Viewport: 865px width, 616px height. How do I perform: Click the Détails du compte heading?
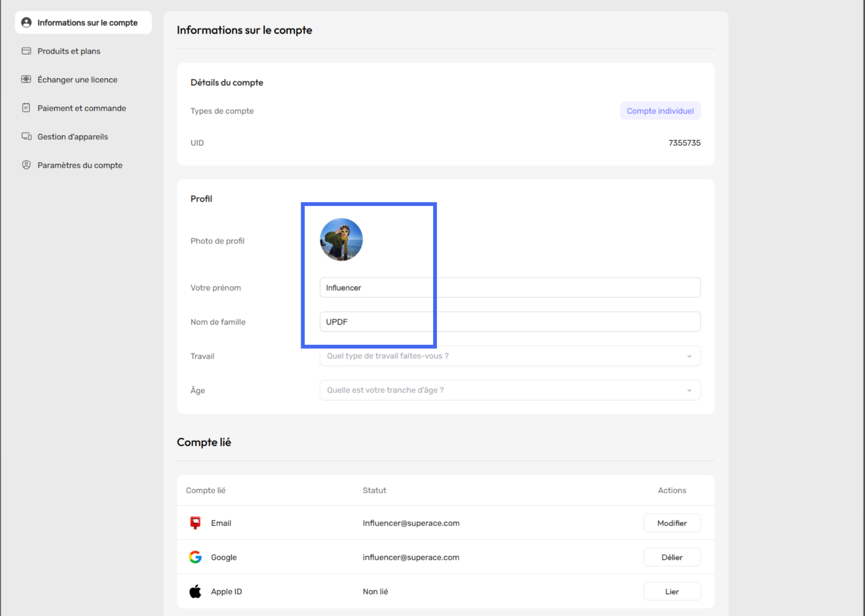pos(227,82)
